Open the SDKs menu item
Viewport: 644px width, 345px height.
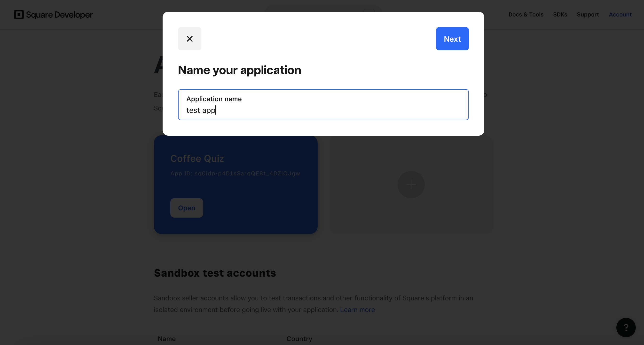point(560,15)
